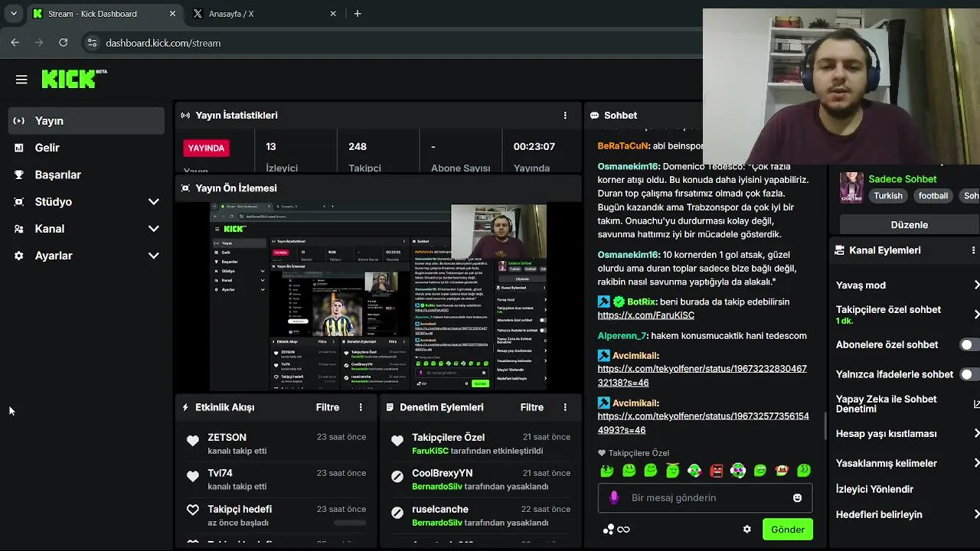Viewport: 980px width, 551px height.
Task: Insert the red angry face emote
Action: coord(716,471)
